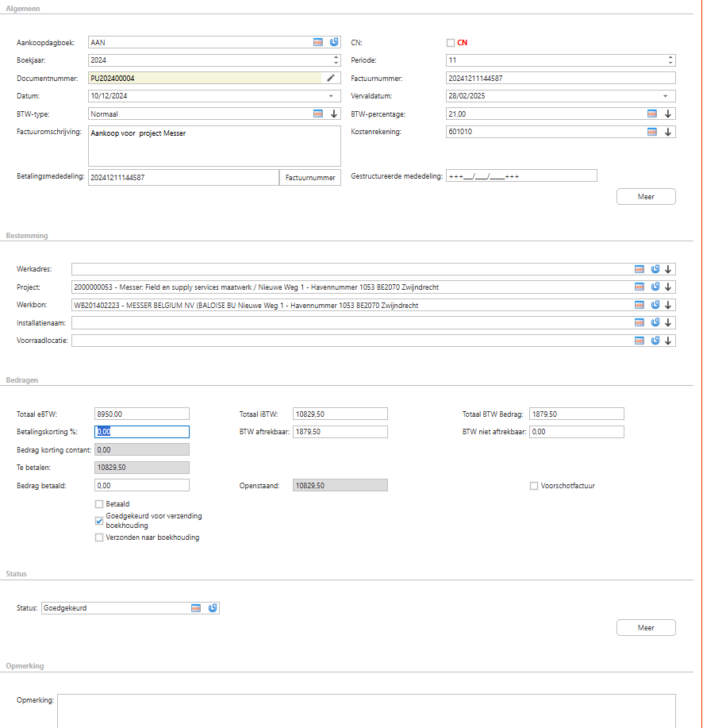Viewport: 703px width, 728px height.
Task: Decrease Boekjaar with down spinner arrow
Action: tap(336, 63)
